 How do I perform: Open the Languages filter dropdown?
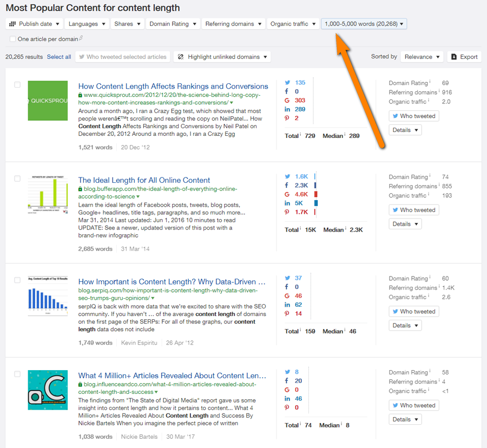pos(87,24)
